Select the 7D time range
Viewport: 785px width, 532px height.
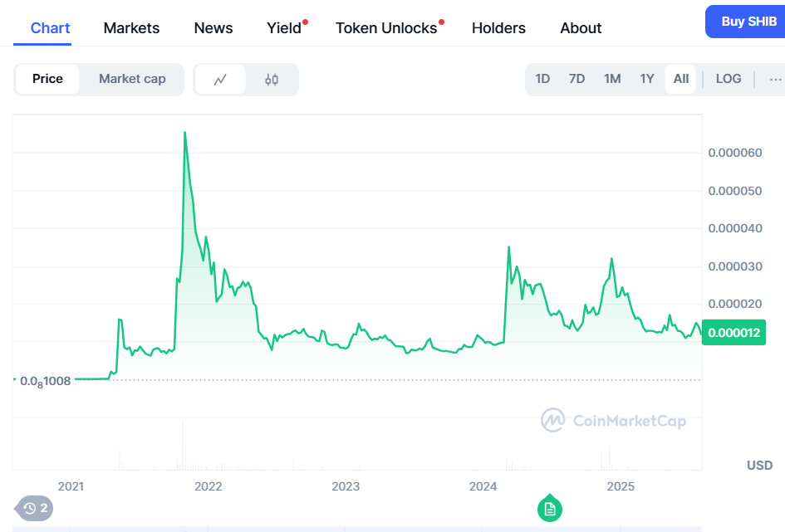pyautogui.click(x=576, y=78)
